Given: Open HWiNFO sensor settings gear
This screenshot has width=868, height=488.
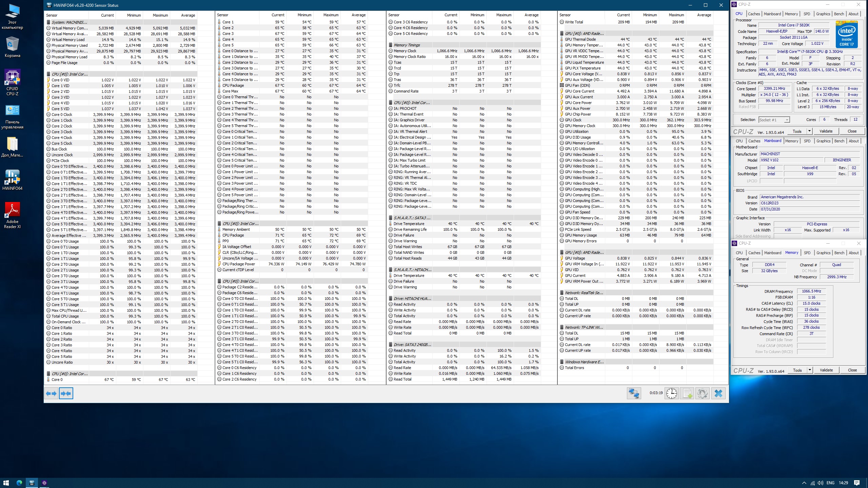Looking at the screenshot, I should 703,393.
